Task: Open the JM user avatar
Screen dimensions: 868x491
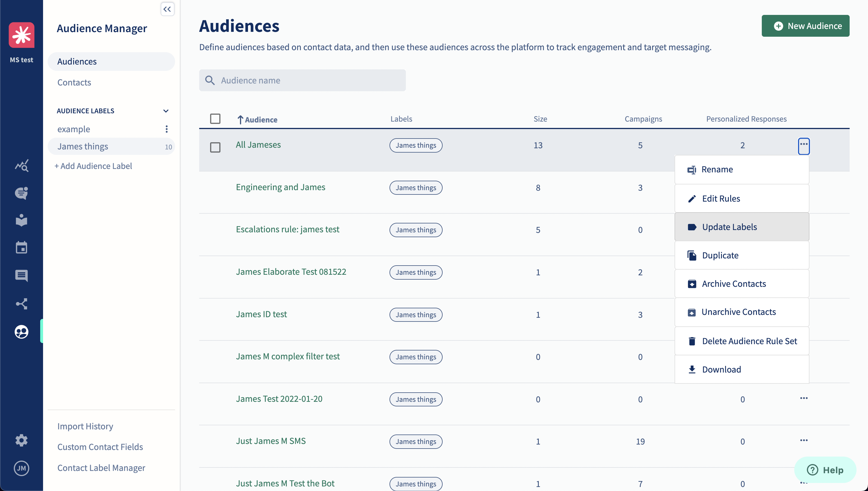Action: tap(22, 468)
